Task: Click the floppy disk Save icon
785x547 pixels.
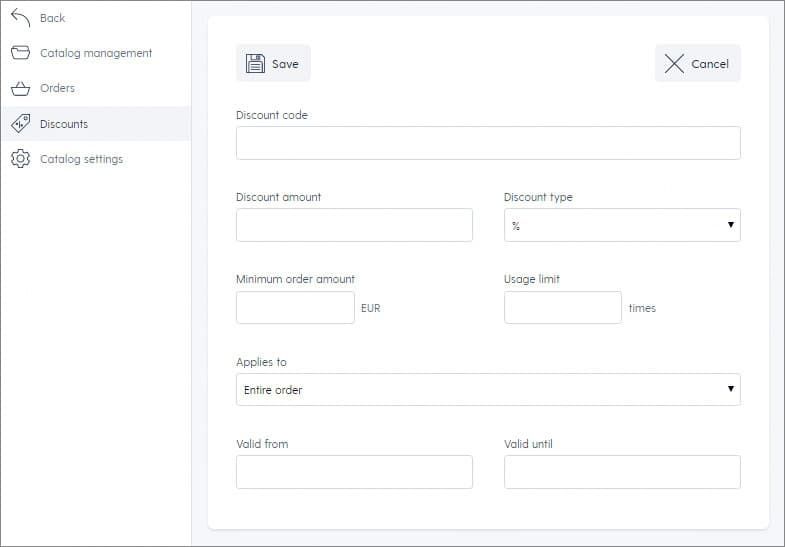Action: click(x=255, y=64)
